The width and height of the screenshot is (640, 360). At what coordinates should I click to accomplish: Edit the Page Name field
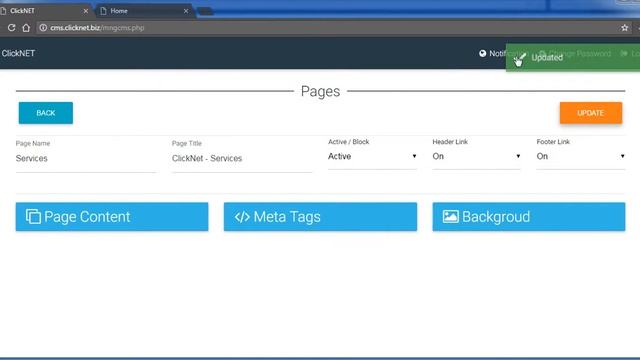point(86,158)
